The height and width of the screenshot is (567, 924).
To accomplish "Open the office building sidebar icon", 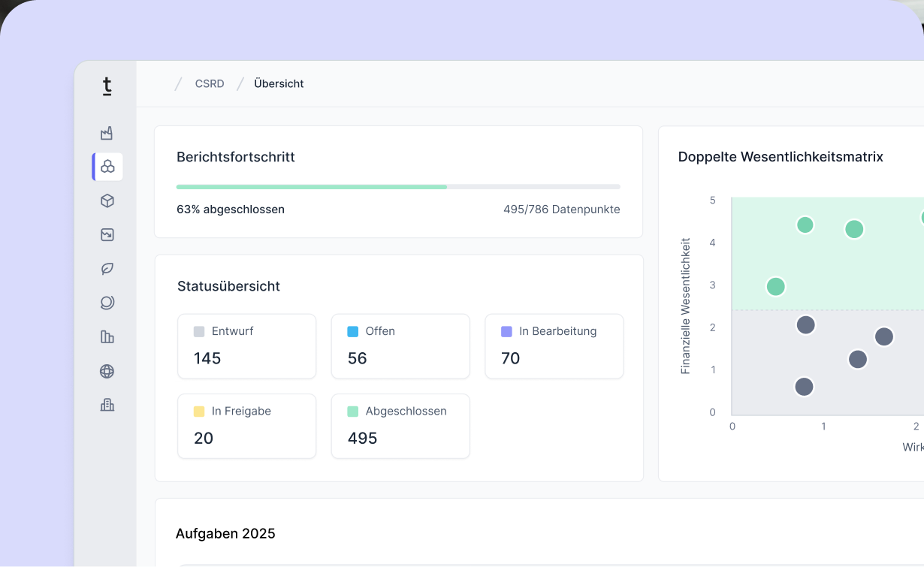I will pos(107,405).
